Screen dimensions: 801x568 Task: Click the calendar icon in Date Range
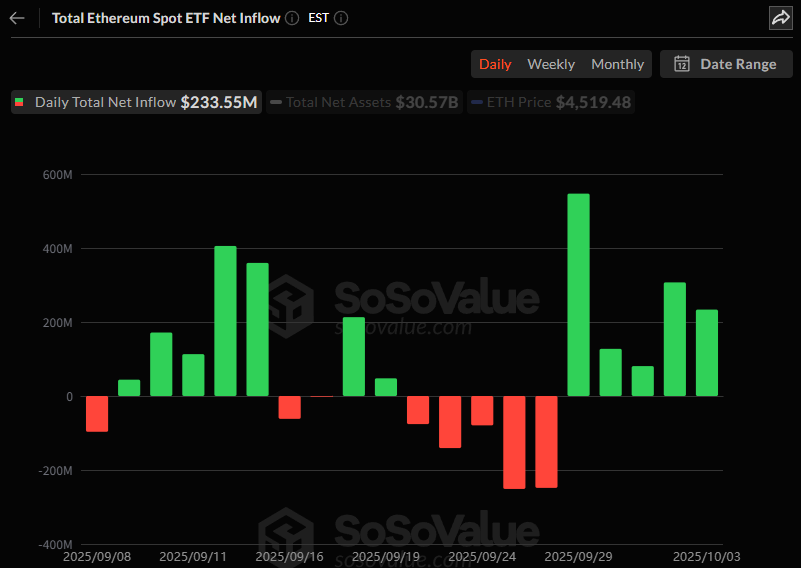tap(682, 64)
